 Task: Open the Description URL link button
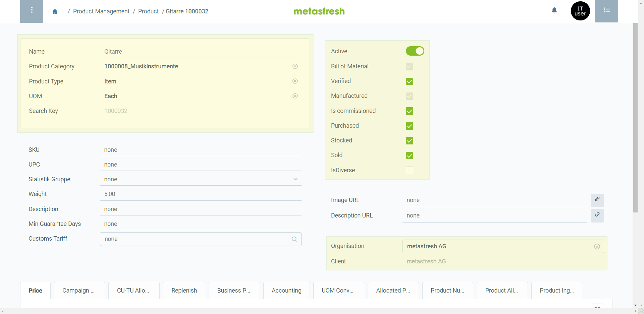click(597, 215)
